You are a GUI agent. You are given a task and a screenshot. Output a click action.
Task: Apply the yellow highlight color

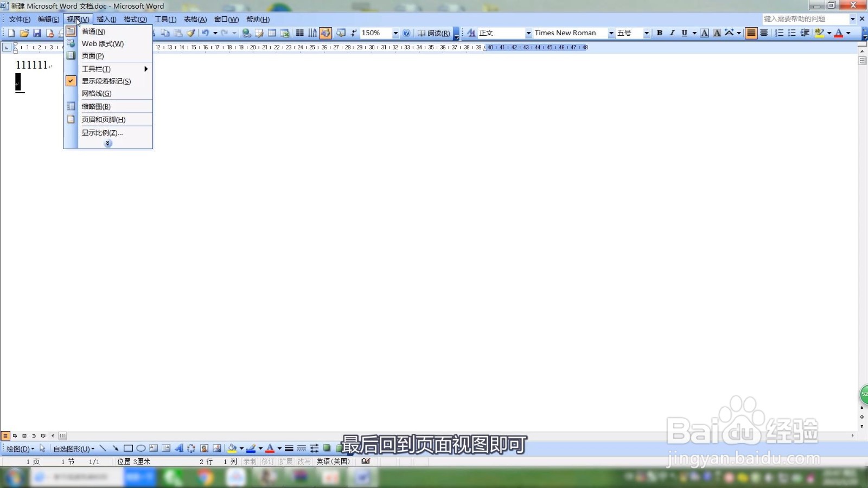[819, 33]
